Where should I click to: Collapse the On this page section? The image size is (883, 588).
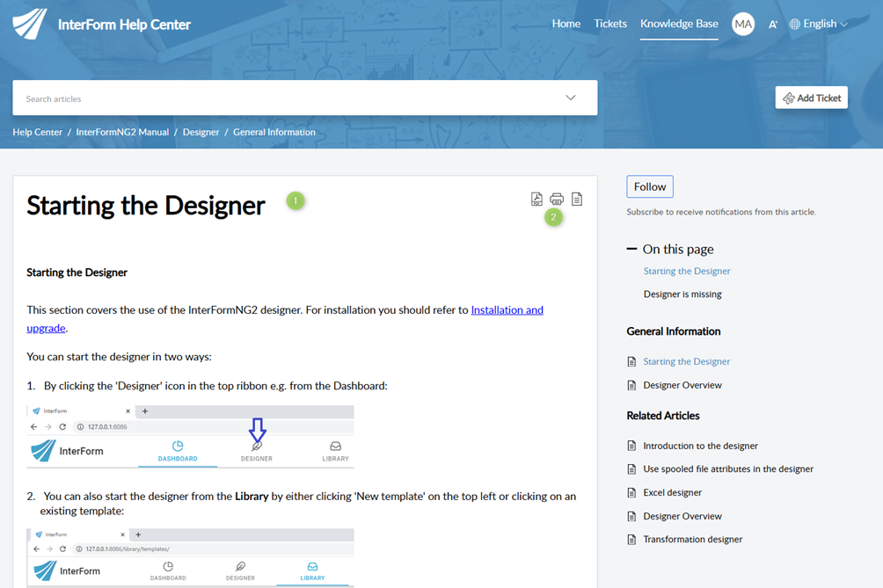pyautogui.click(x=631, y=249)
